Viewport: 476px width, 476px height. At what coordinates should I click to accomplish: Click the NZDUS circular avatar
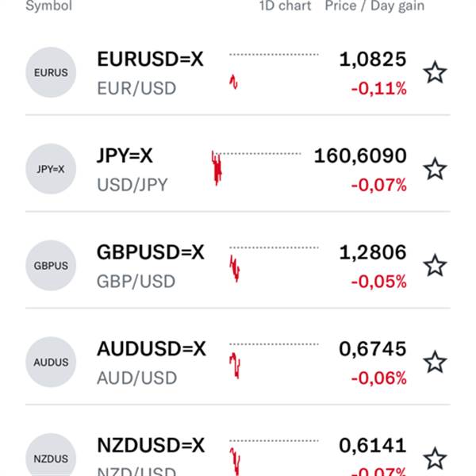click(x=52, y=458)
